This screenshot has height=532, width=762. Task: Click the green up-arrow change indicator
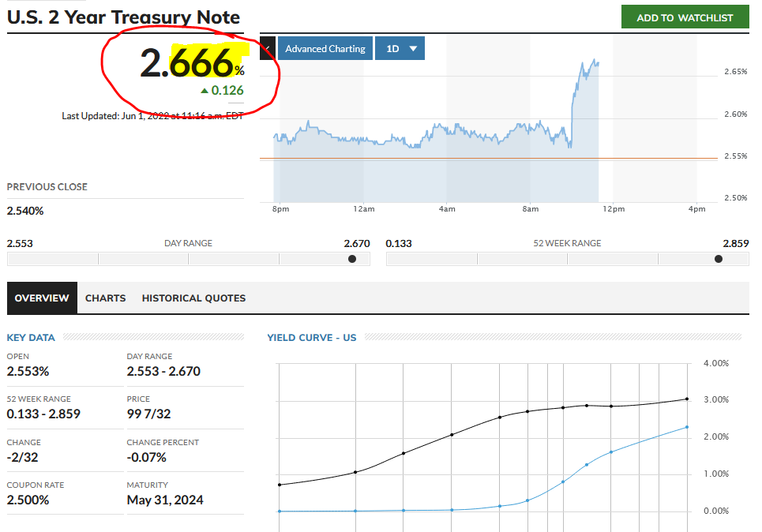click(205, 91)
